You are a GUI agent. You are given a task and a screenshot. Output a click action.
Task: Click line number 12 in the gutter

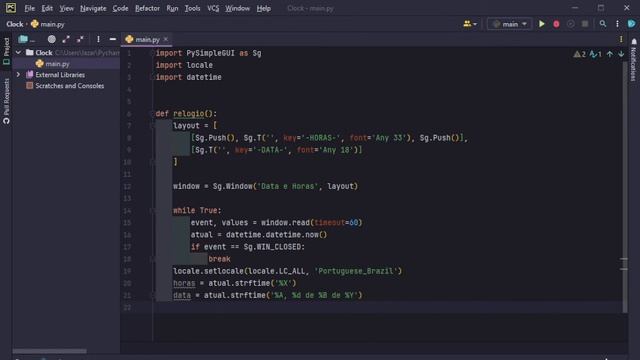click(127, 186)
